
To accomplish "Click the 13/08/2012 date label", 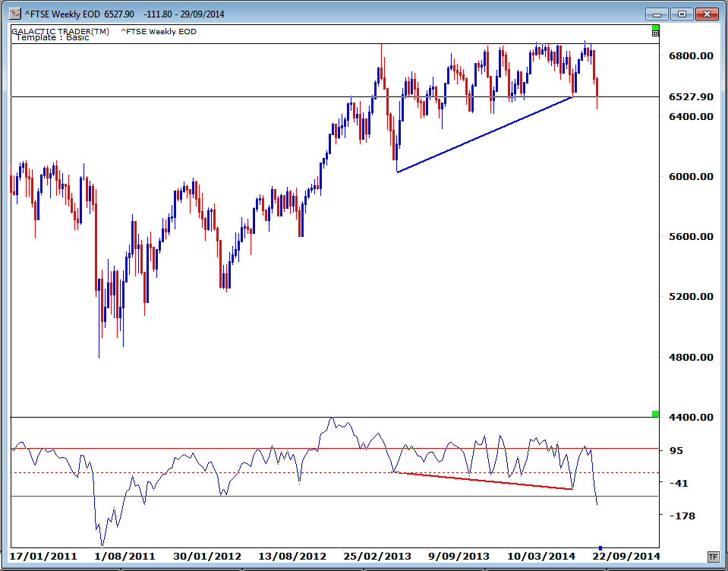I will (292, 556).
